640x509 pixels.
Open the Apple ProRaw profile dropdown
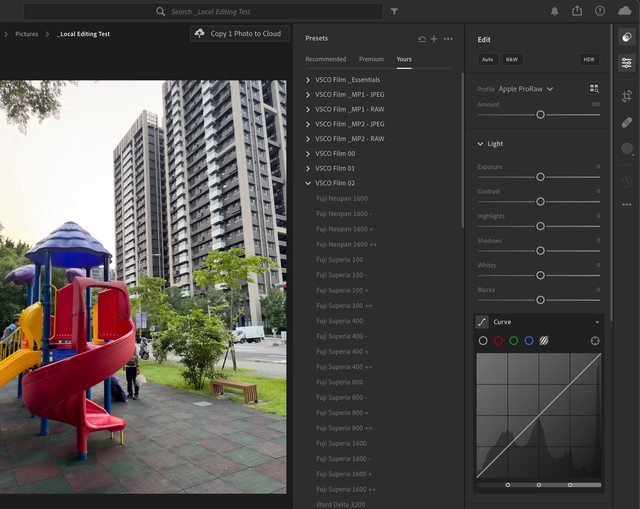(526, 89)
